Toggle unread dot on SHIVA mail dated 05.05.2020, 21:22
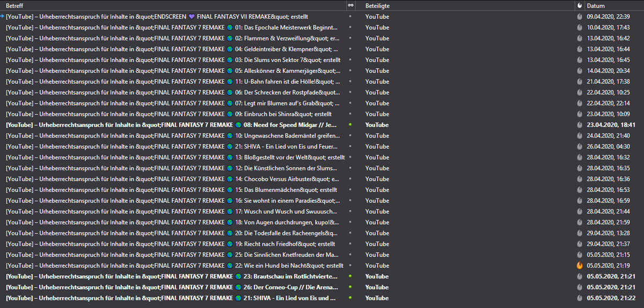Screen dimensions: 644x308 pos(350,298)
